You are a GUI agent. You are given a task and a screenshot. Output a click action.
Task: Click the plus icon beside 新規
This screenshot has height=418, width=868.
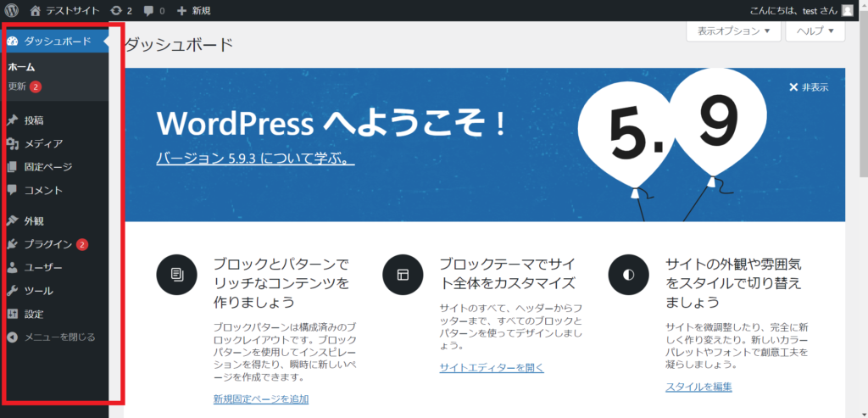(181, 10)
